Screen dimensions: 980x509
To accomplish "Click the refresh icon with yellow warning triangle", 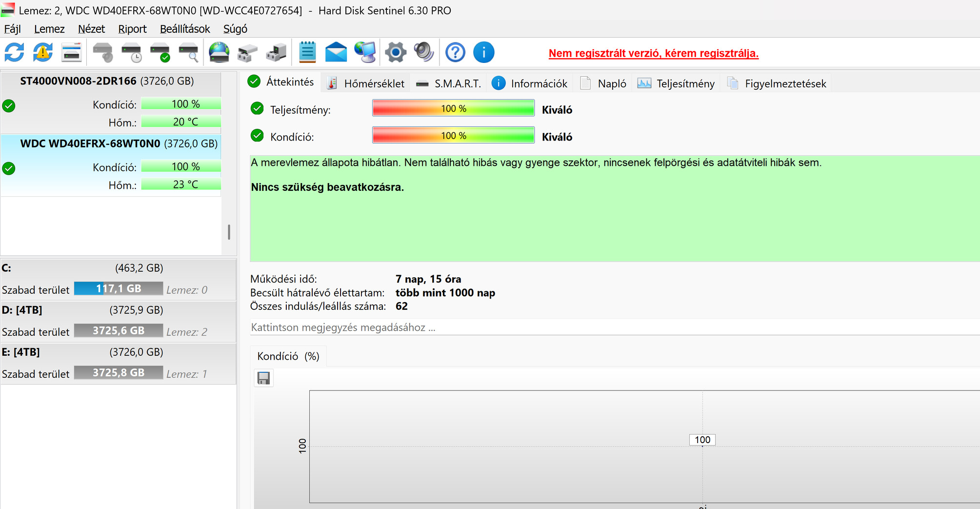I will coord(43,52).
